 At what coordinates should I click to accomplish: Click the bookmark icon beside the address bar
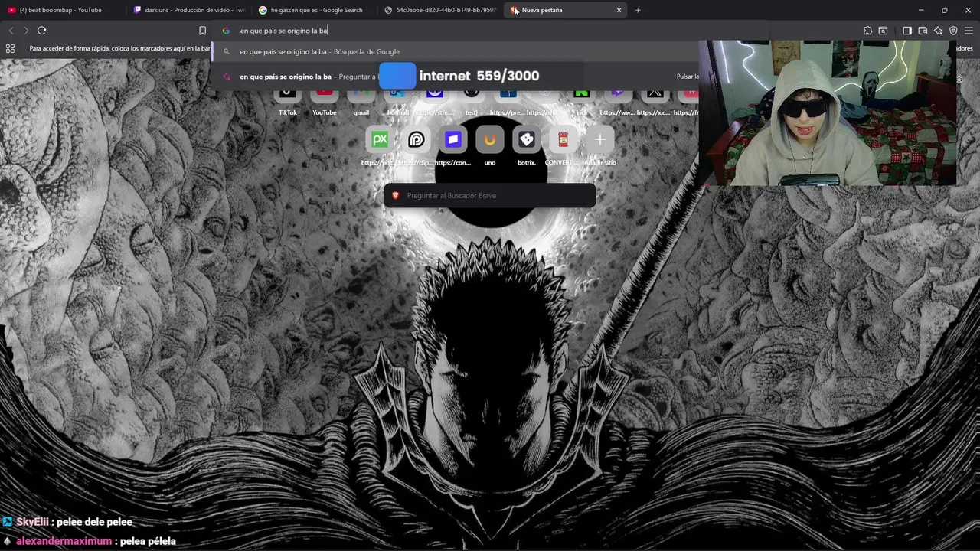202,31
